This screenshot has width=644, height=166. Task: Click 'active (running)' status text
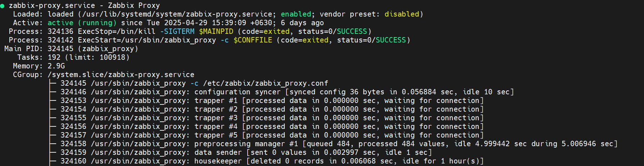coord(82,23)
